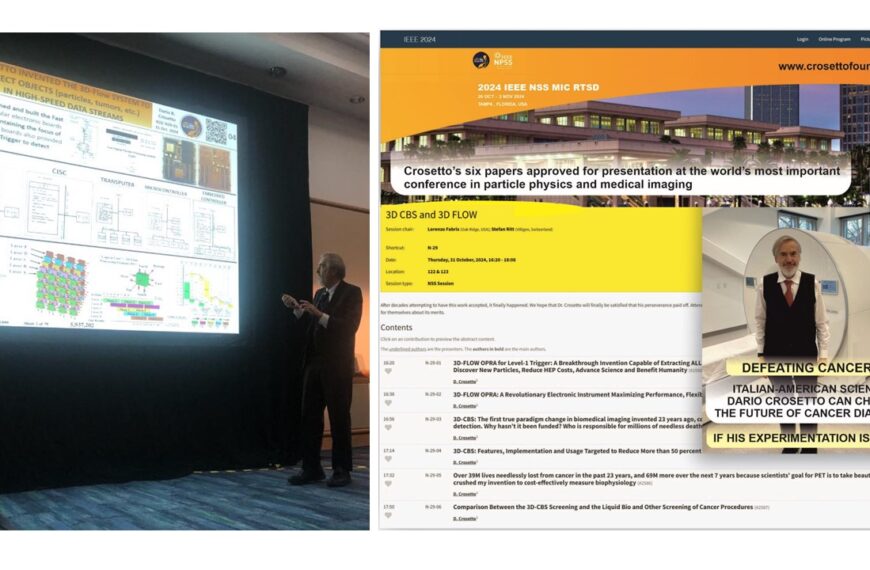Click the heart icon for the 16:20 talk
This screenshot has width=870, height=570.
[388, 371]
